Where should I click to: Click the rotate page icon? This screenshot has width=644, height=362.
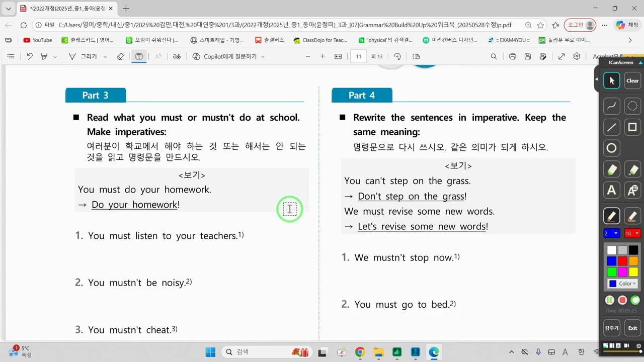pos(397,56)
